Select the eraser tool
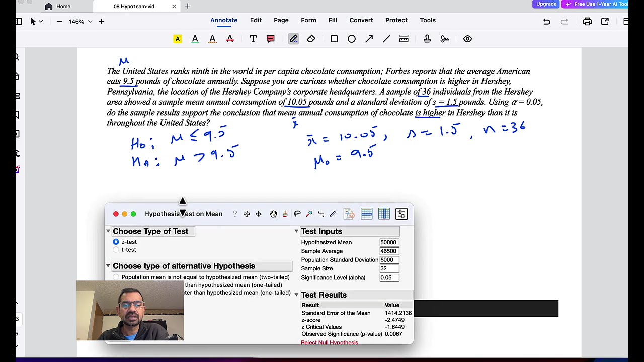 (311, 39)
